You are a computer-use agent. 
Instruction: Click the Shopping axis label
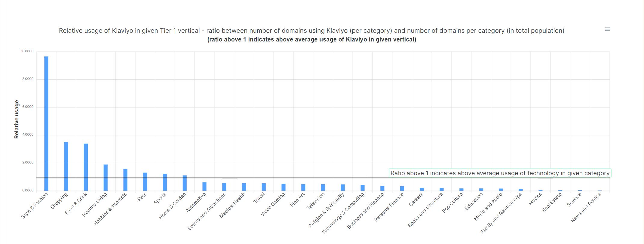click(x=59, y=201)
